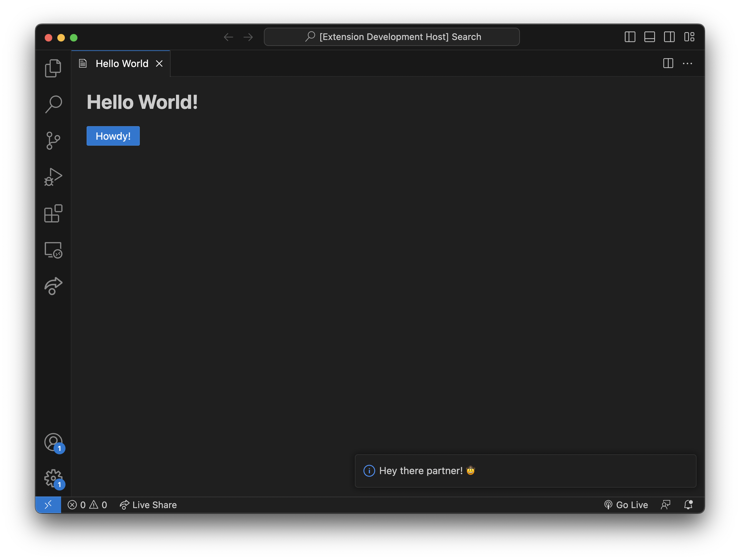Open the Accounts menu icon

[x=53, y=442]
